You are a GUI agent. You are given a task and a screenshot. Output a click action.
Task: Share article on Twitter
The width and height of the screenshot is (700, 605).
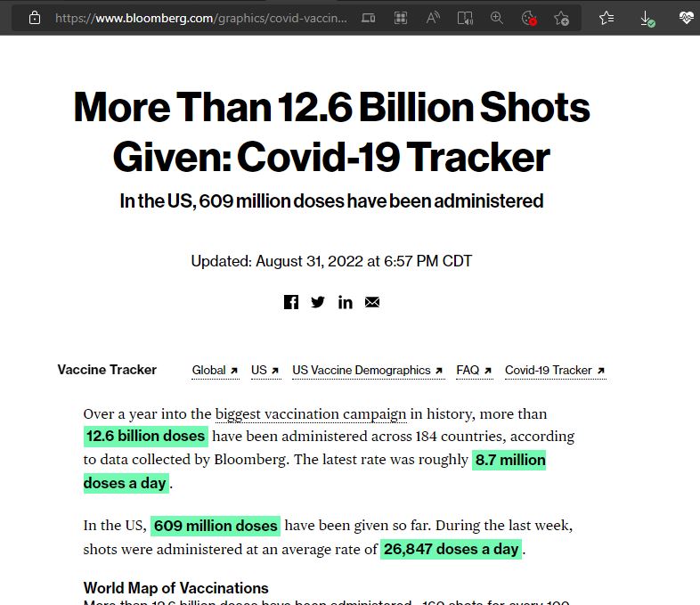[x=318, y=302]
